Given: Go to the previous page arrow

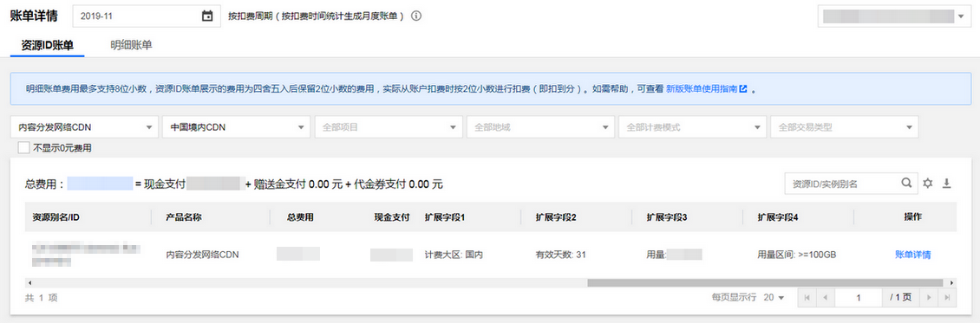Looking at the screenshot, I should pos(825,298).
